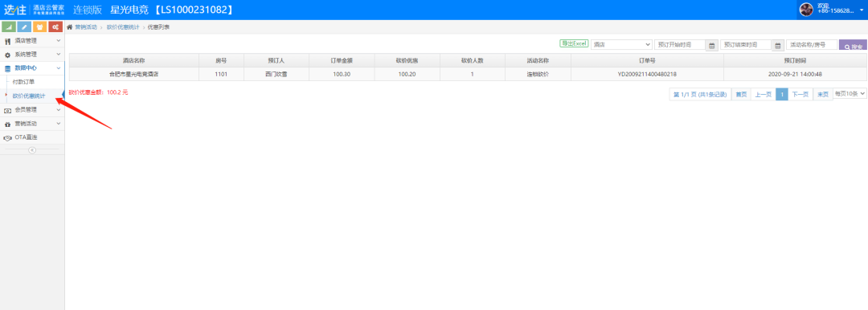Open calendar for 预订结束时间 field
Screen dimensions: 868x310
coord(778,46)
